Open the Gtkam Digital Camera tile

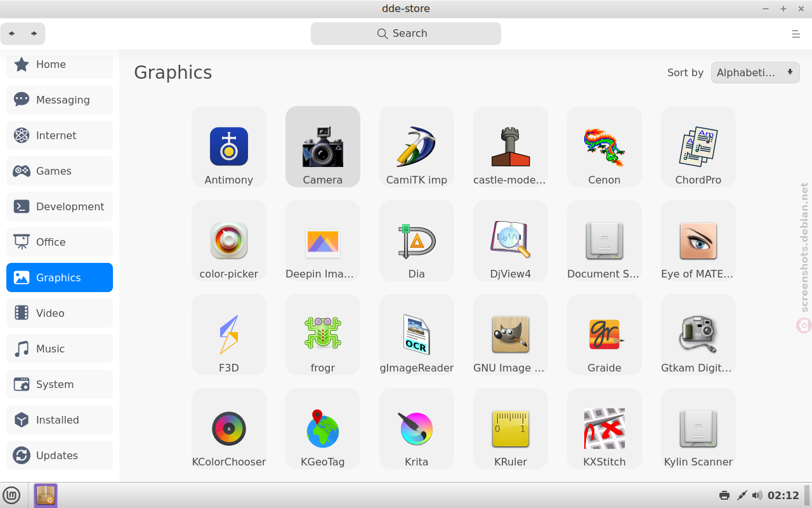pos(698,335)
